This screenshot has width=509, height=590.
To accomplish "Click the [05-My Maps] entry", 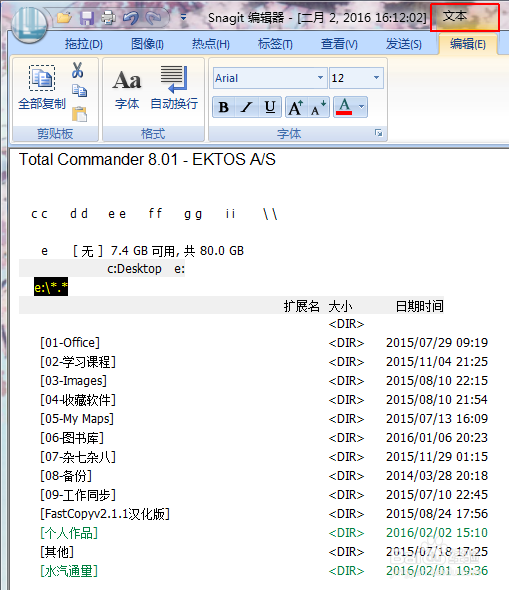I will (x=77, y=419).
